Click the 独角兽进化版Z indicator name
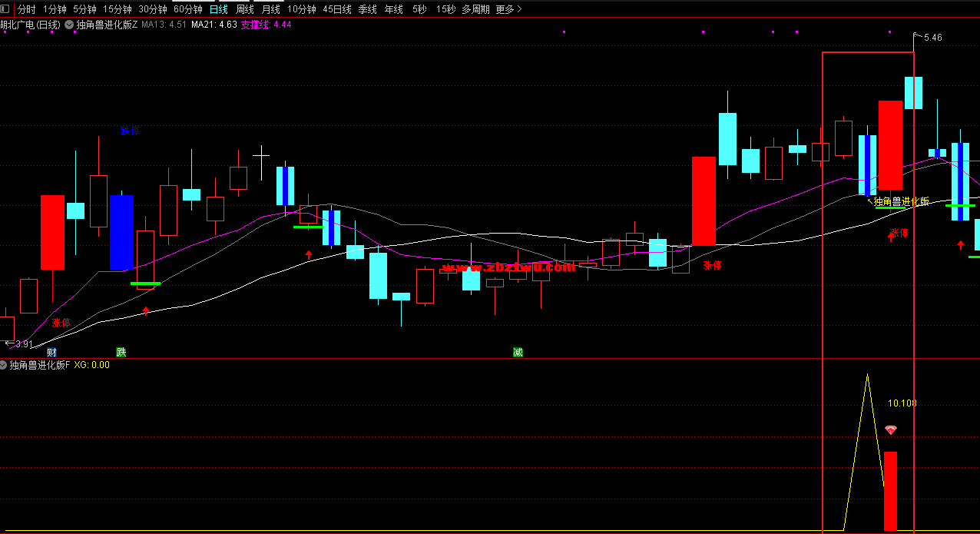Viewport: 980px width, 534px height. [x=108, y=25]
